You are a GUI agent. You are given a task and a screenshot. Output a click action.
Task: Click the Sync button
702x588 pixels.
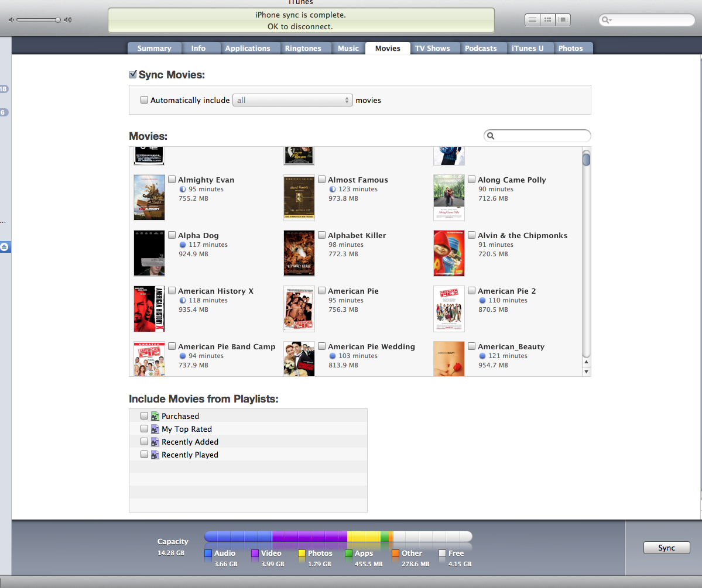(x=667, y=548)
